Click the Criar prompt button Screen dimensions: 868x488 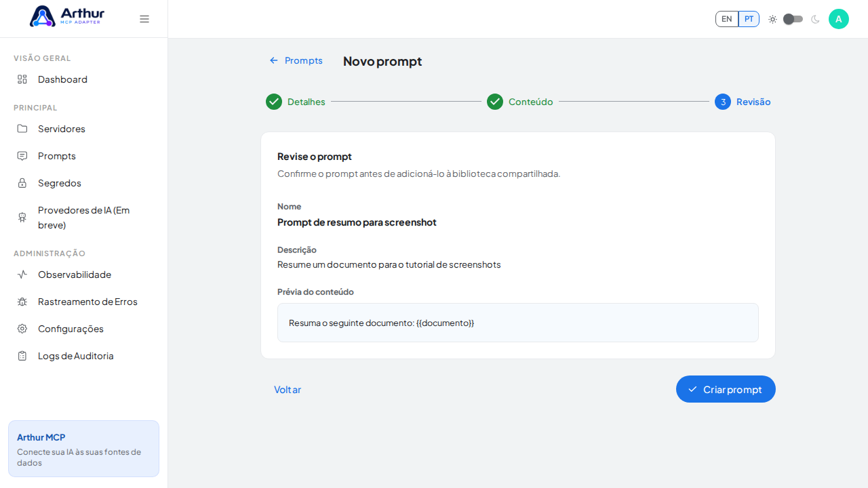click(726, 389)
